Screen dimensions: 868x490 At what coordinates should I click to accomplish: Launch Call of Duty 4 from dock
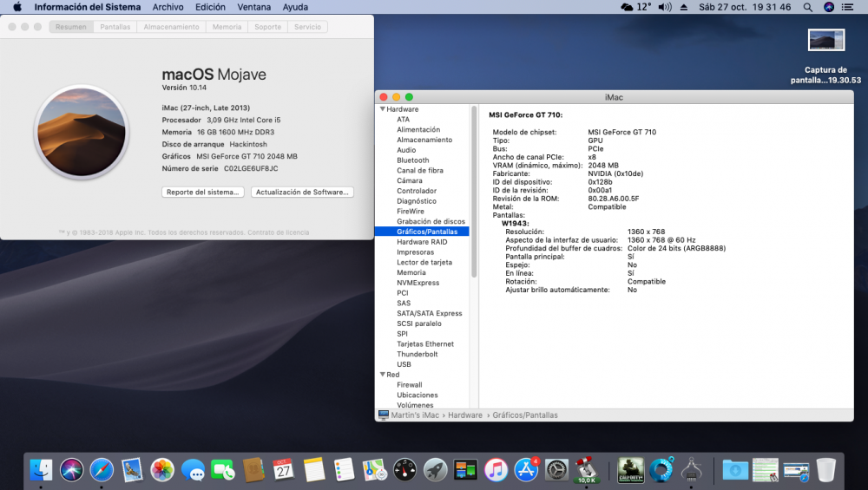tap(630, 470)
